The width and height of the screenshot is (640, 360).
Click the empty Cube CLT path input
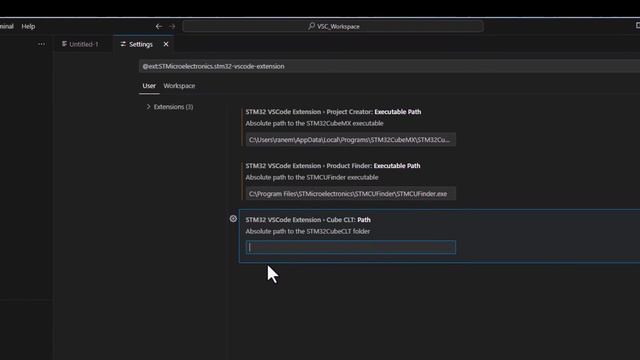(351, 247)
